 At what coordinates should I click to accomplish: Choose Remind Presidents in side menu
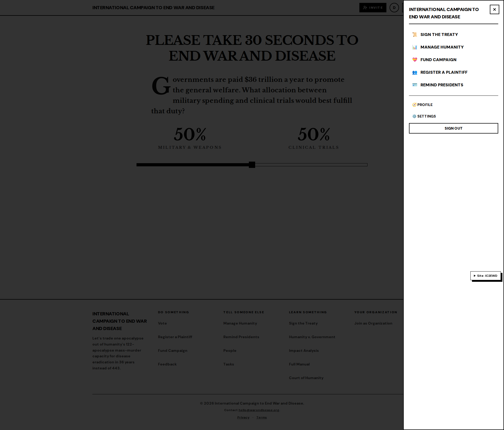[453, 85]
